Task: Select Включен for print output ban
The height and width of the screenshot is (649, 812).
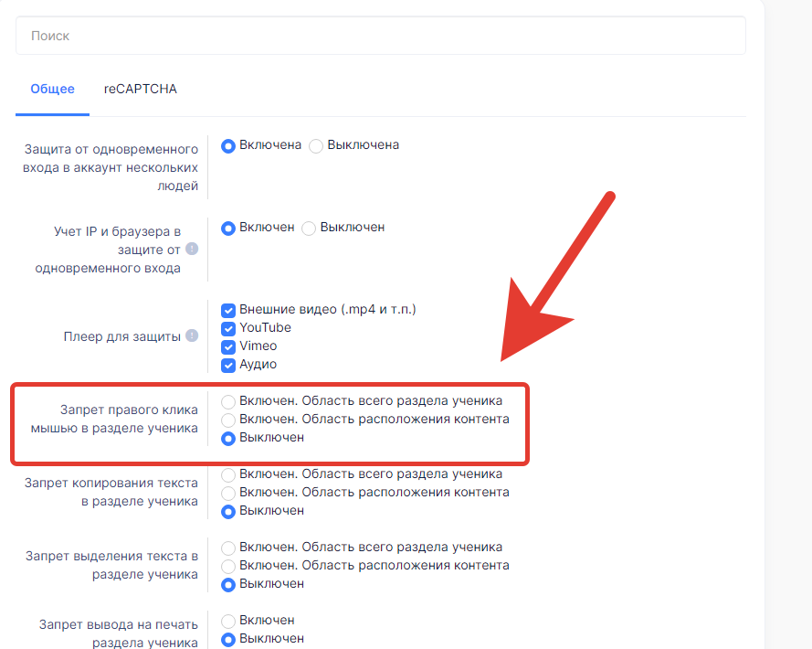Action: pos(228,621)
